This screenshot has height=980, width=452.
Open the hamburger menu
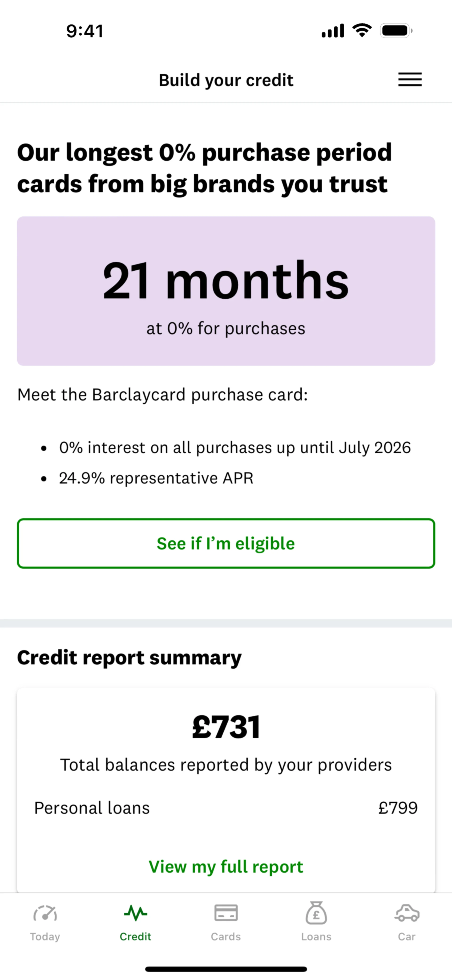click(x=410, y=80)
